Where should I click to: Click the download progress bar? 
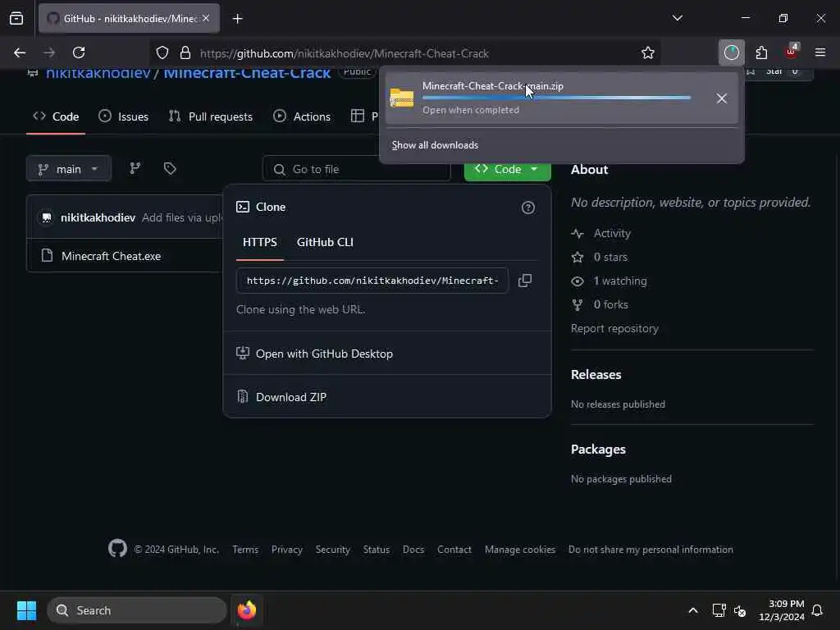click(x=556, y=98)
